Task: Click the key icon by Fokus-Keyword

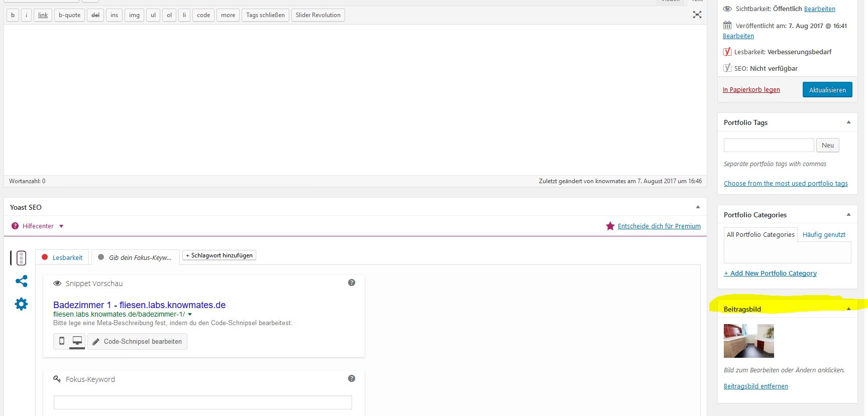Action: coord(57,379)
